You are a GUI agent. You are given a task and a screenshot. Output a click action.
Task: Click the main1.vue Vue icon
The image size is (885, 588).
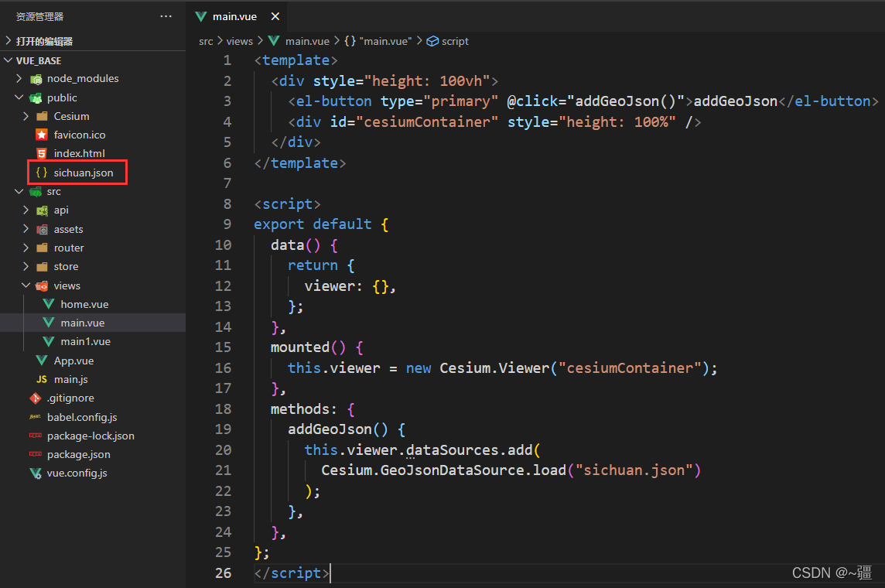(x=49, y=341)
